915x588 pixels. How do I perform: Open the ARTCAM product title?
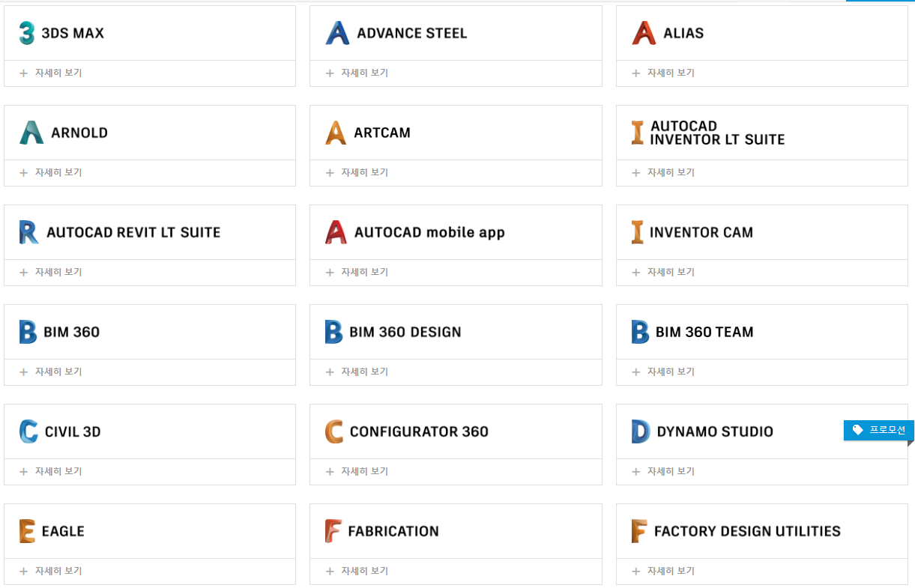pos(382,133)
